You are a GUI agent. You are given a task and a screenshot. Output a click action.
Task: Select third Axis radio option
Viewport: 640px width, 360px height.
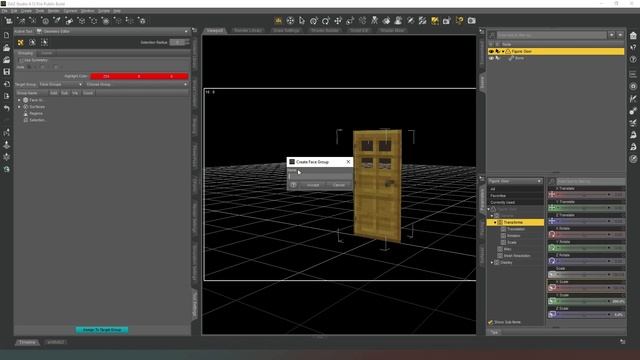click(x=56, y=67)
